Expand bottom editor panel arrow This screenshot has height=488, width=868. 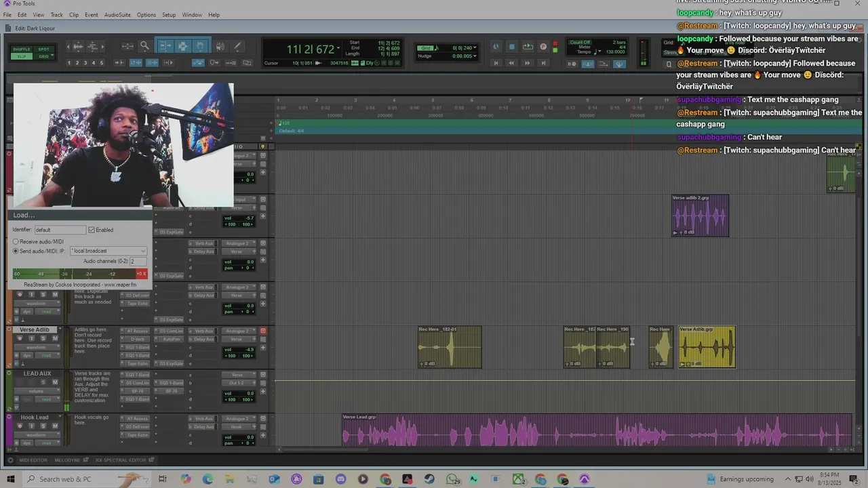[10, 460]
